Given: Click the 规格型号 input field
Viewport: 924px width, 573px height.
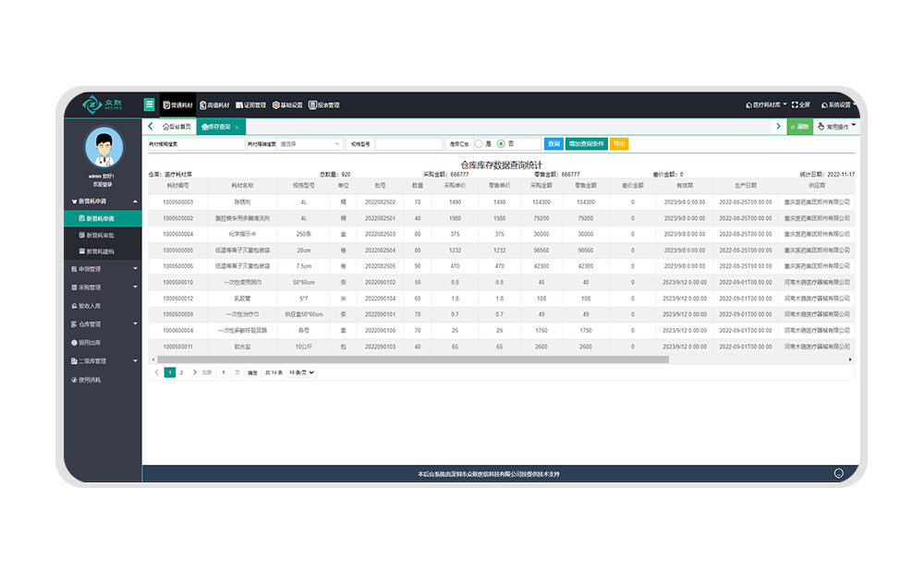Looking at the screenshot, I should (x=408, y=144).
